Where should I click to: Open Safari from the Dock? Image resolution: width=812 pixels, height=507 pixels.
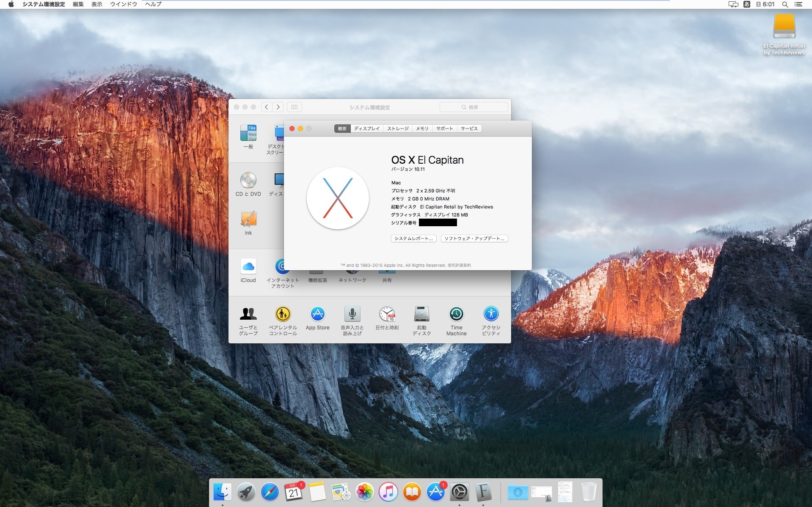270,492
